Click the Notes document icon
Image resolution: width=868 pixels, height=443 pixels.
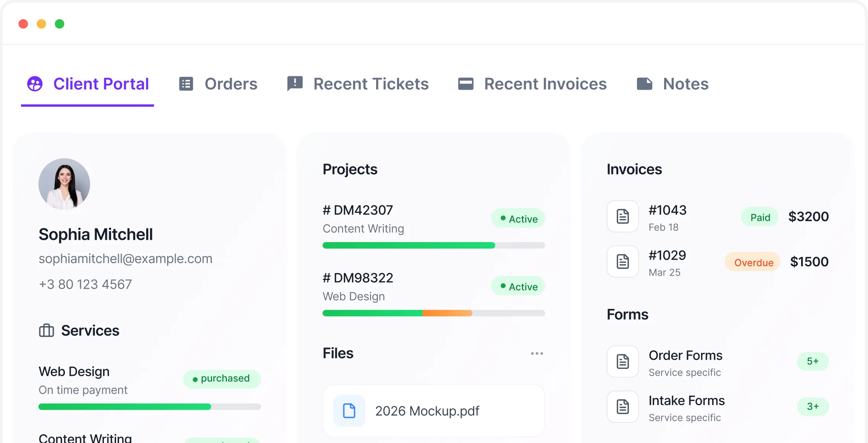(x=645, y=84)
